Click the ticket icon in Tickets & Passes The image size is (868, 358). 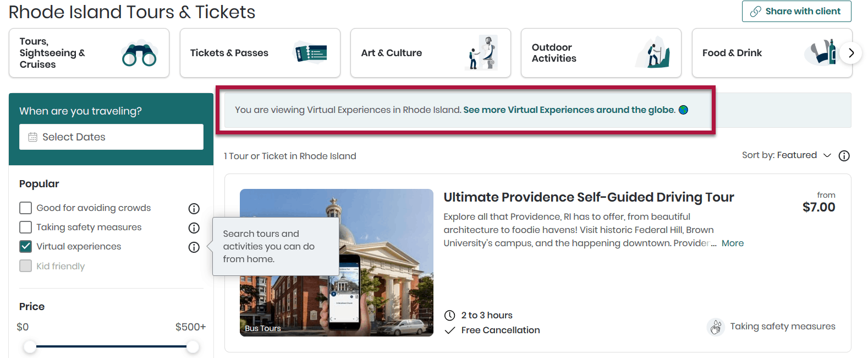311,53
